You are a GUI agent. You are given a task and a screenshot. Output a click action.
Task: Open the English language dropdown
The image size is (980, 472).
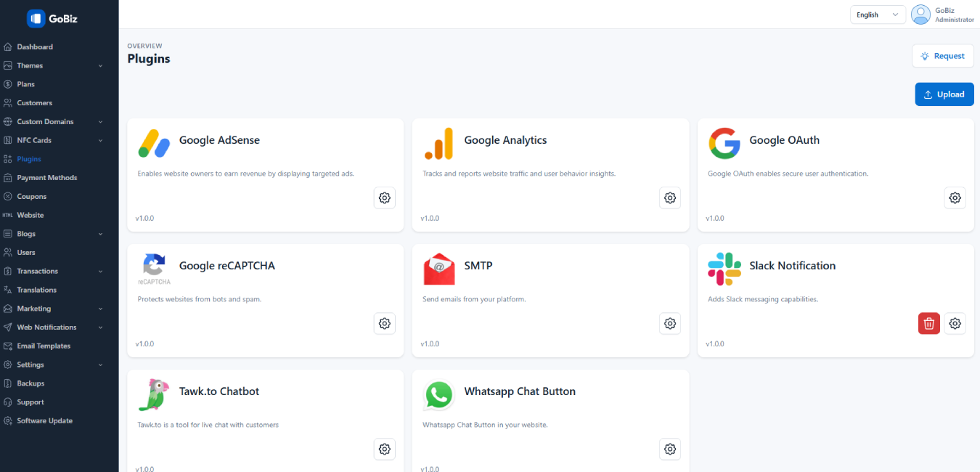pos(878,15)
